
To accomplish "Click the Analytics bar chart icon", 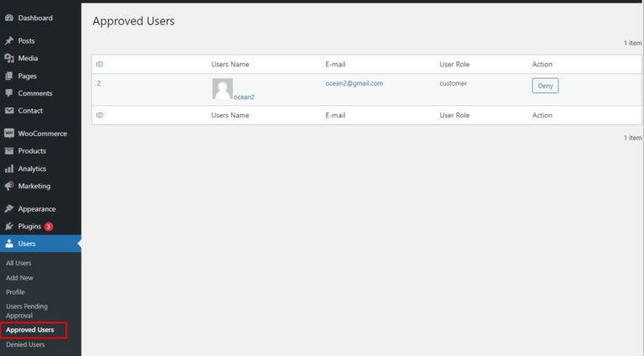I will [x=9, y=169].
